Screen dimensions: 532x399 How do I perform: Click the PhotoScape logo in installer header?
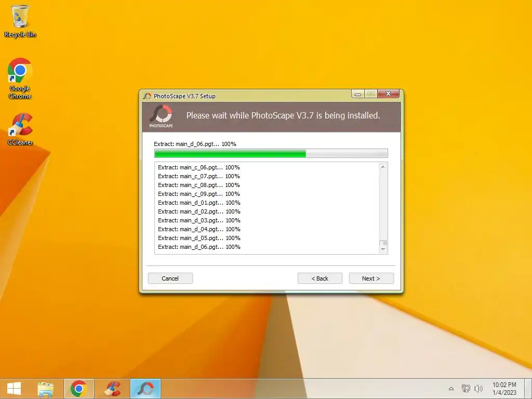coord(161,116)
